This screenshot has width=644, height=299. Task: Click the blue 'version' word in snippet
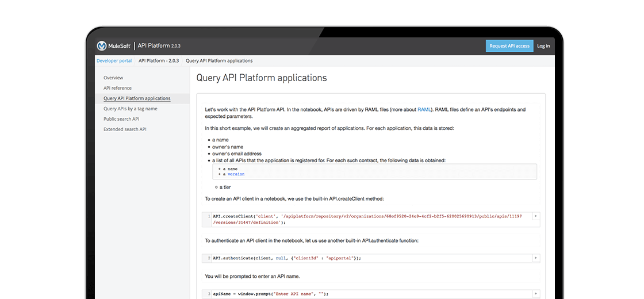(236, 174)
